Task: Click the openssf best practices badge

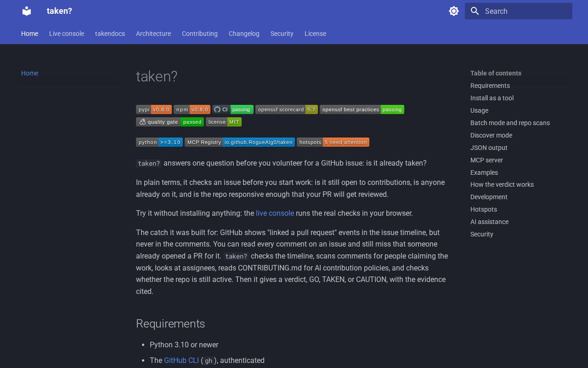Action: coord(362,109)
